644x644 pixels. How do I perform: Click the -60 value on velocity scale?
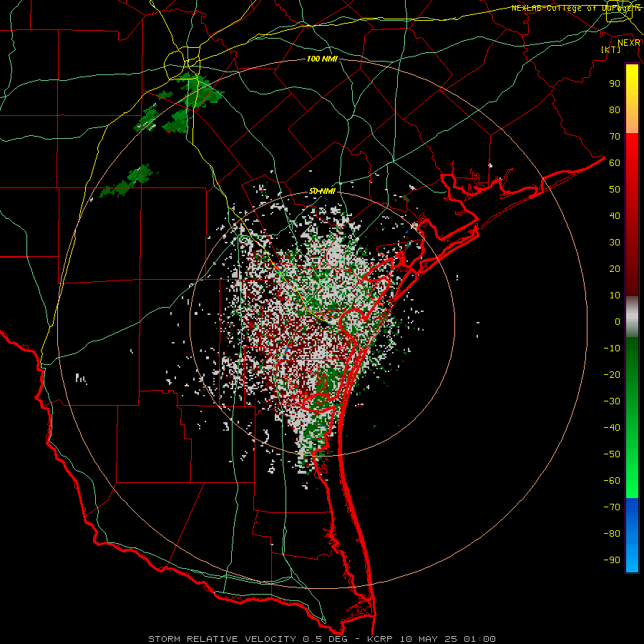point(612,481)
